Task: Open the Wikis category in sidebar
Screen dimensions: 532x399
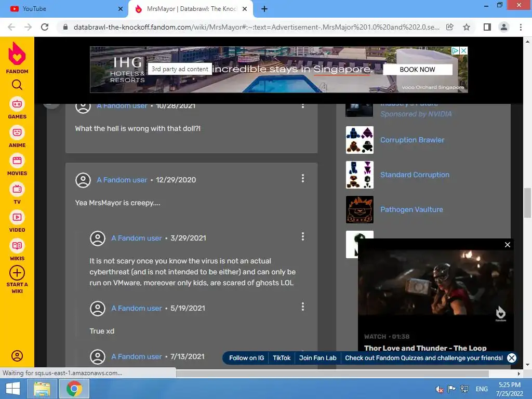Action: (17, 250)
